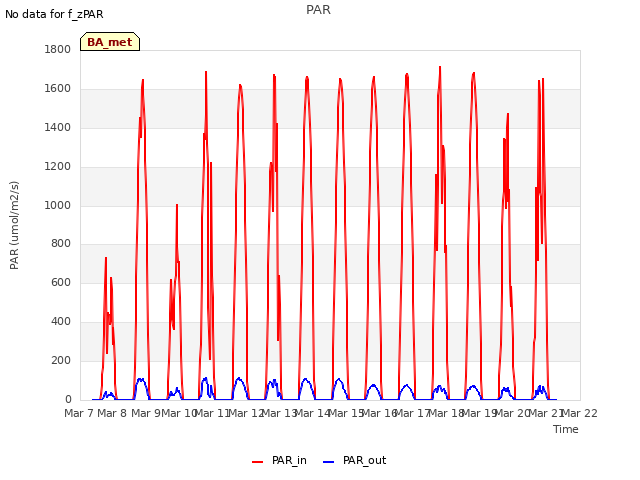Image resolution: width=640 pixels, height=480 pixels.
Task: Click the 800 y-axis tick label
Action: tap(61, 244)
